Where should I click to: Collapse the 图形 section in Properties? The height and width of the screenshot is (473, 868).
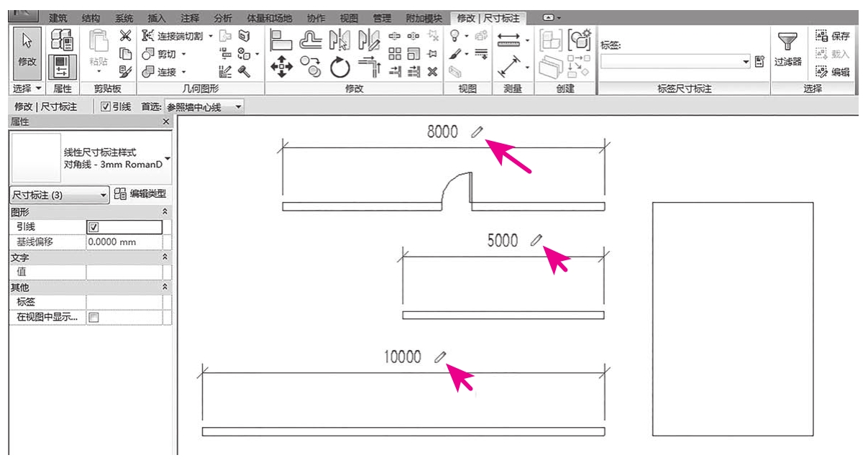tap(165, 212)
